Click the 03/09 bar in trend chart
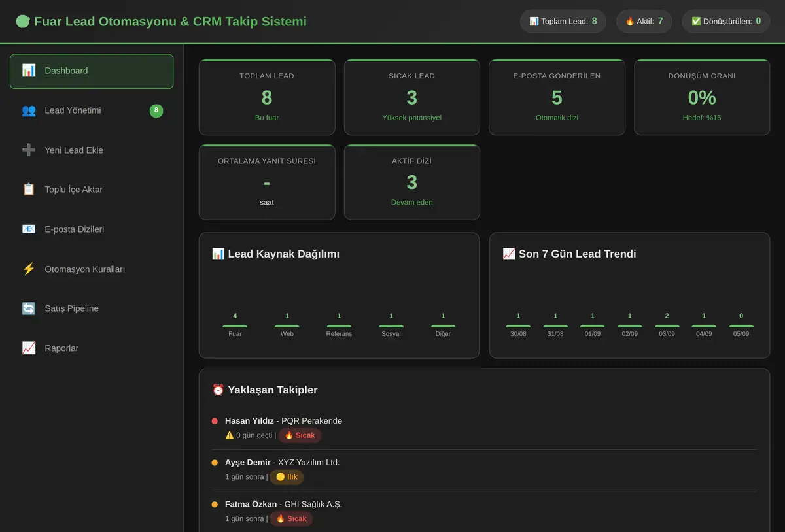The width and height of the screenshot is (785, 532). click(x=667, y=326)
